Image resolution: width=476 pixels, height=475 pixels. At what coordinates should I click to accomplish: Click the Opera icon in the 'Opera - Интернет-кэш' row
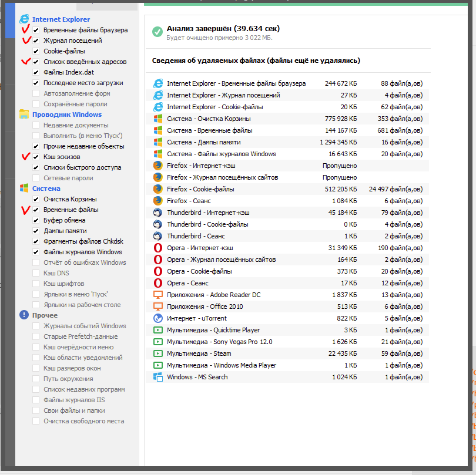[158, 248]
